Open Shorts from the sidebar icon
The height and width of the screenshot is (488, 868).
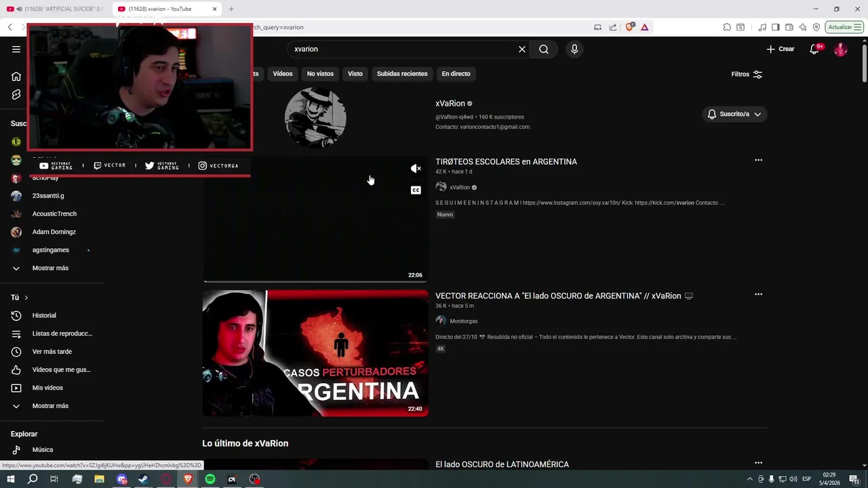[x=16, y=95]
